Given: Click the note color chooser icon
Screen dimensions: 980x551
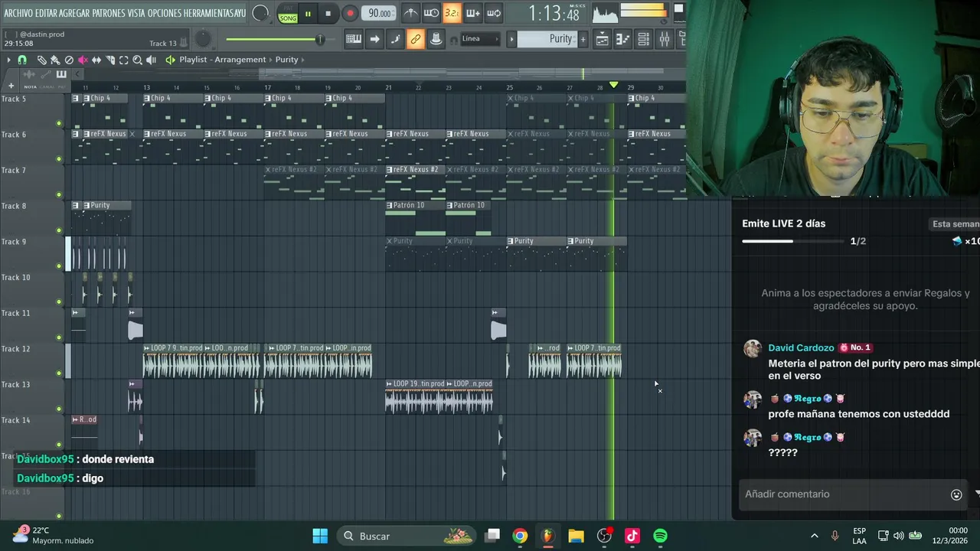Looking at the screenshot, I should tap(395, 39).
